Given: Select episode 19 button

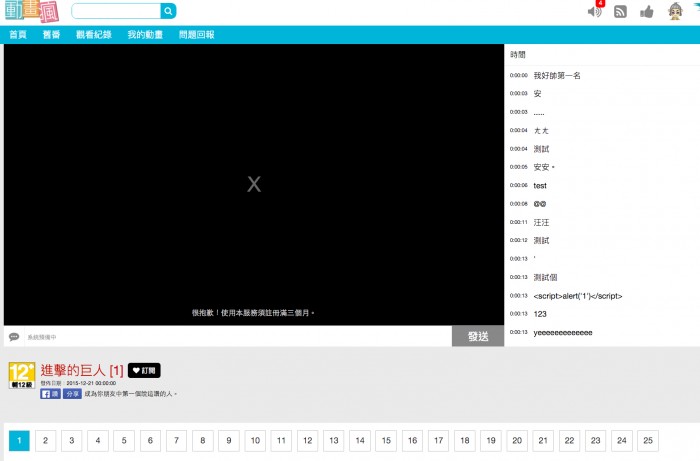Looking at the screenshot, I should tap(491, 441).
